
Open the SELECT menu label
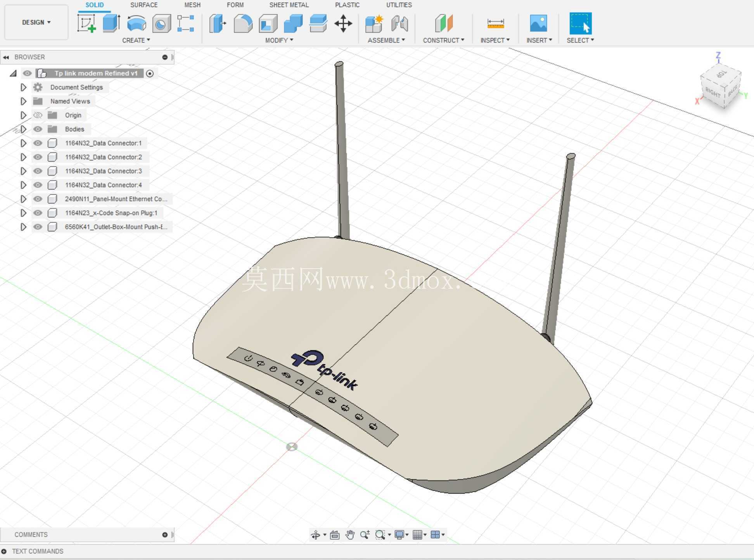click(580, 40)
